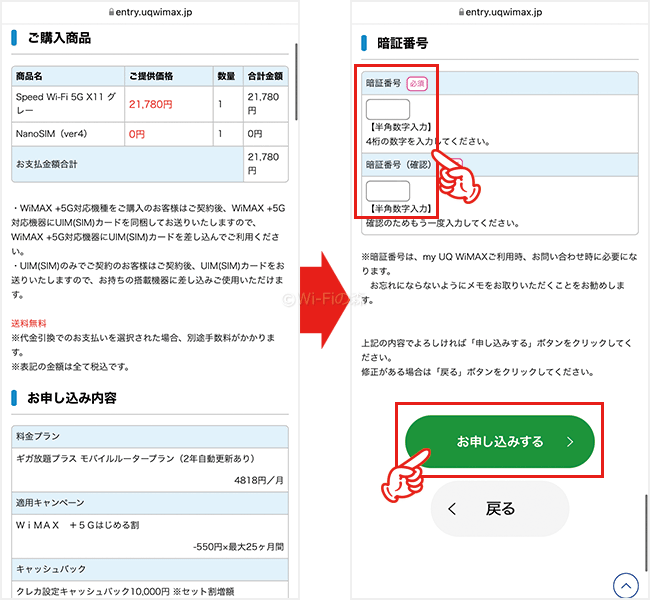
Task: Click the lock icon in right address bar
Action: tap(461, 12)
